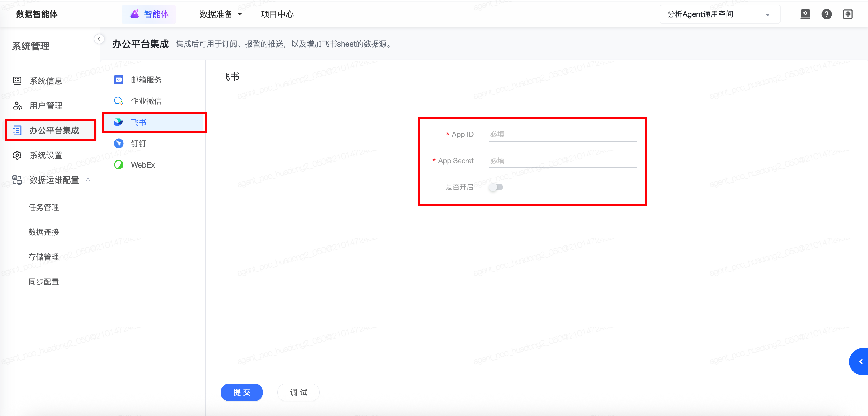Open the monitor settings icon in header
This screenshot has height=416, width=868.
(805, 14)
